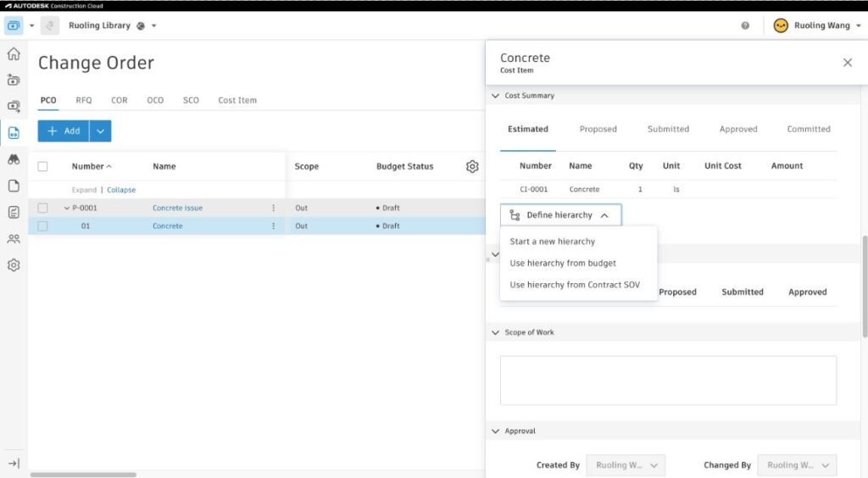Open the module switcher dropdown arrow
Image resolution: width=868 pixels, height=478 pixels.
(31, 25)
